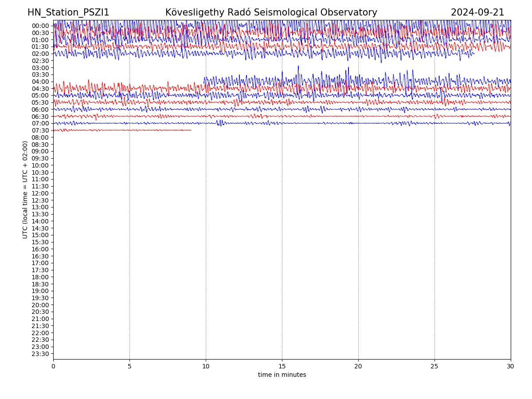
Task: Click the 23:30 UTC row label
Action: coord(40,354)
